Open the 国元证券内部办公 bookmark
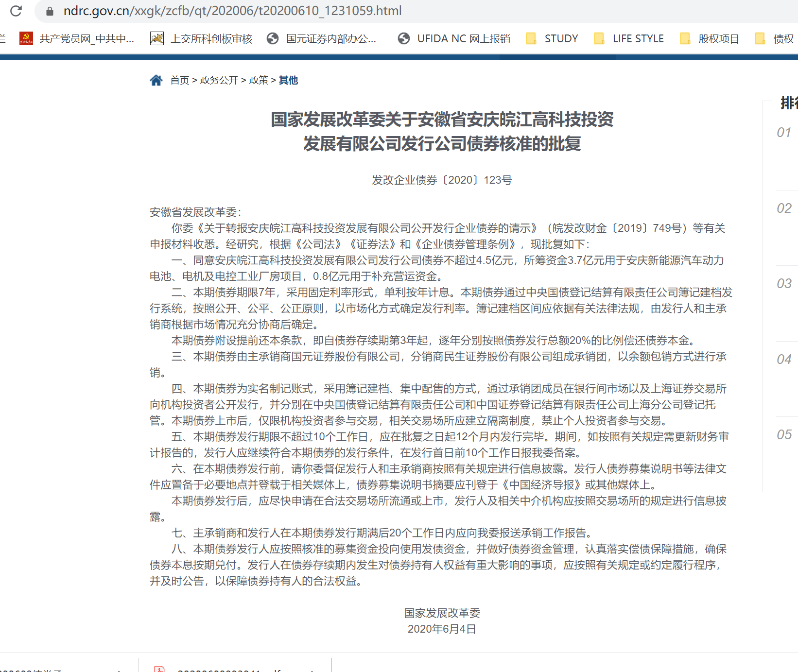798x672 pixels. pyautogui.click(x=322, y=38)
